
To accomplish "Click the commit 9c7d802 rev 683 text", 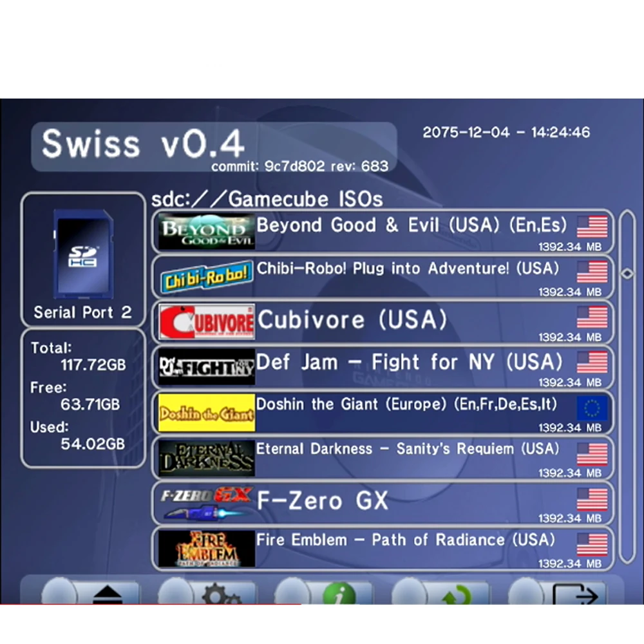I will (300, 166).
